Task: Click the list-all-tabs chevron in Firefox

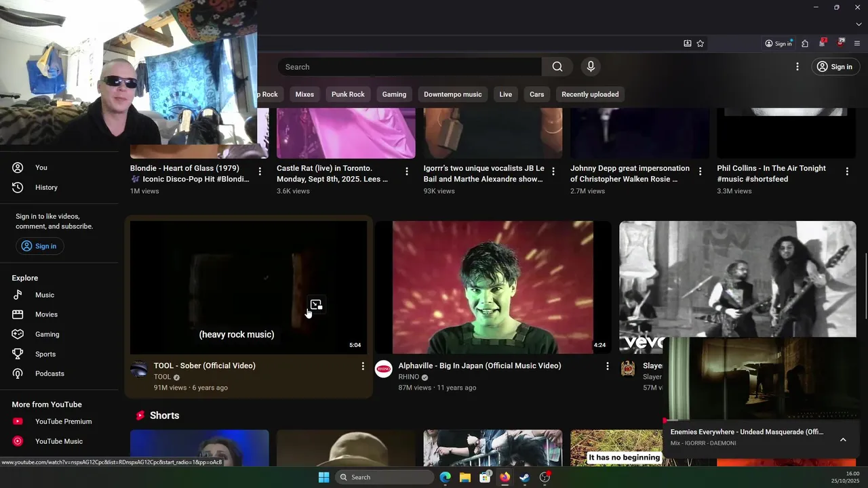Action: pos(859,24)
